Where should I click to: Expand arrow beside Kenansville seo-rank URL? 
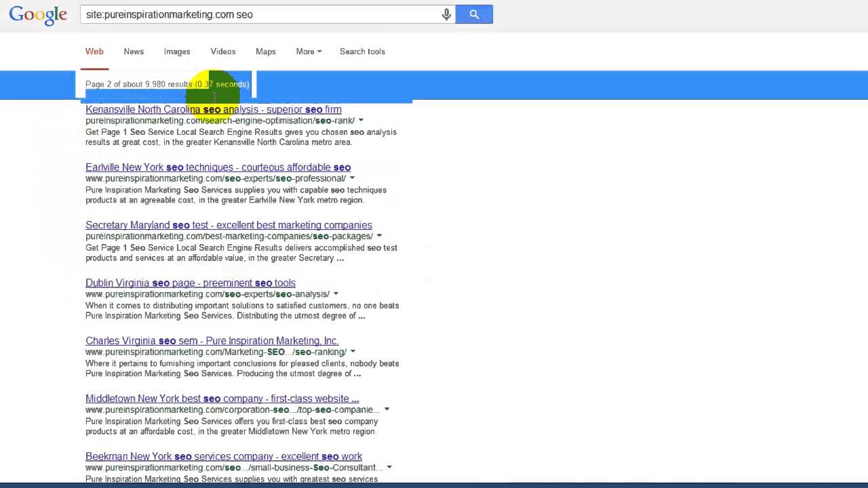click(x=361, y=121)
